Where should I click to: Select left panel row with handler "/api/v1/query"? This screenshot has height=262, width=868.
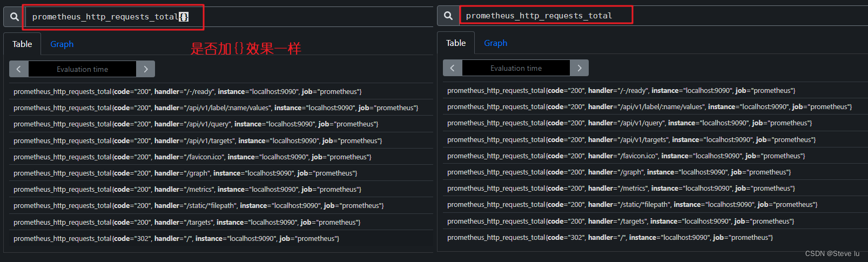[x=221, y=124]
